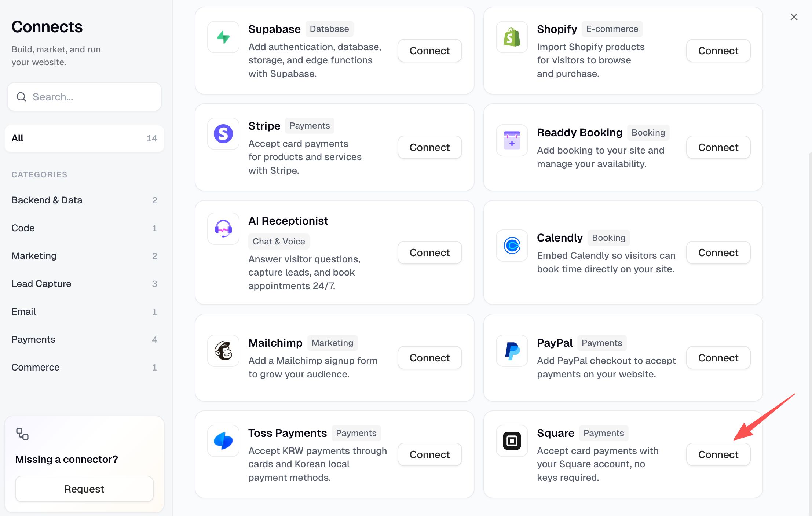This screenshot has height=516, width=812.
Task: Click the AI Receptionist headset icon
Action: click(x=223, y=229)
